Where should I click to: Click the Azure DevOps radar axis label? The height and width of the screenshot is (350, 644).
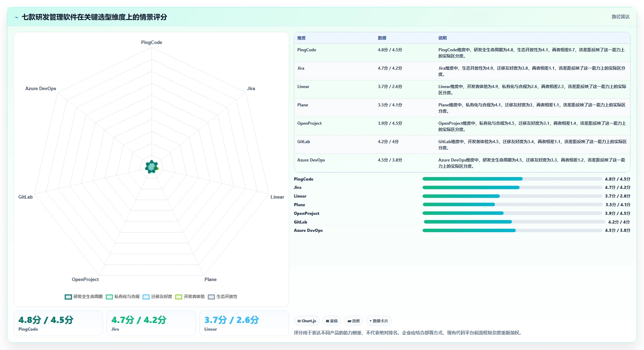click(x=41, y=89)
